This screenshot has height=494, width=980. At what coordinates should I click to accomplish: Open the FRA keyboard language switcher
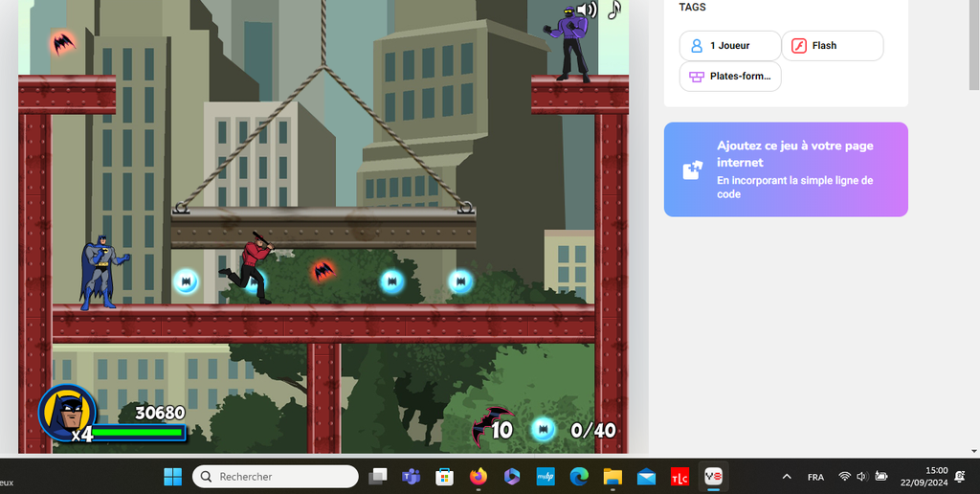tap(815, 477)
